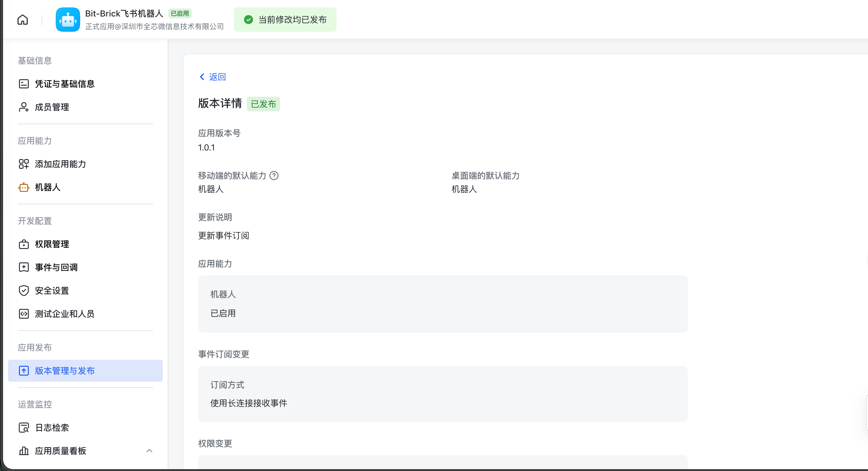Click the 当前修改均已发布 status banner

click(x=285, y=20)
